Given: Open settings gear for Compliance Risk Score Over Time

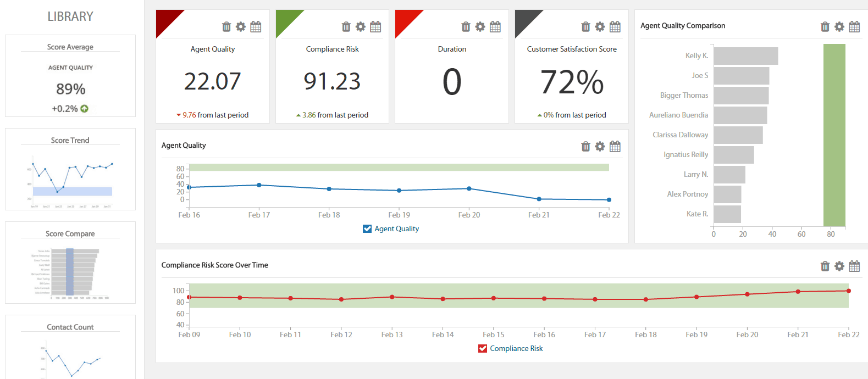Looking at the screenshot, I should click(x=839, y=266).
